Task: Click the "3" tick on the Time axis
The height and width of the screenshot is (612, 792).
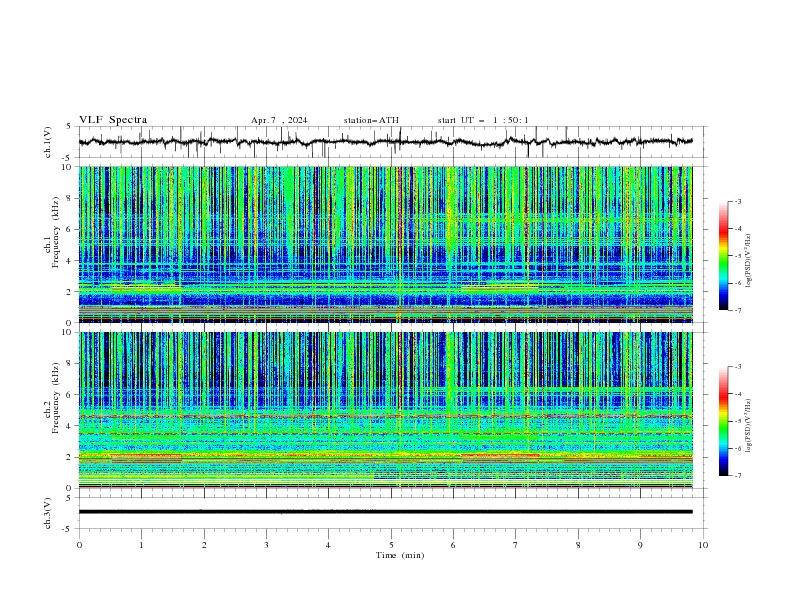Action: click(x=266, y=545)
